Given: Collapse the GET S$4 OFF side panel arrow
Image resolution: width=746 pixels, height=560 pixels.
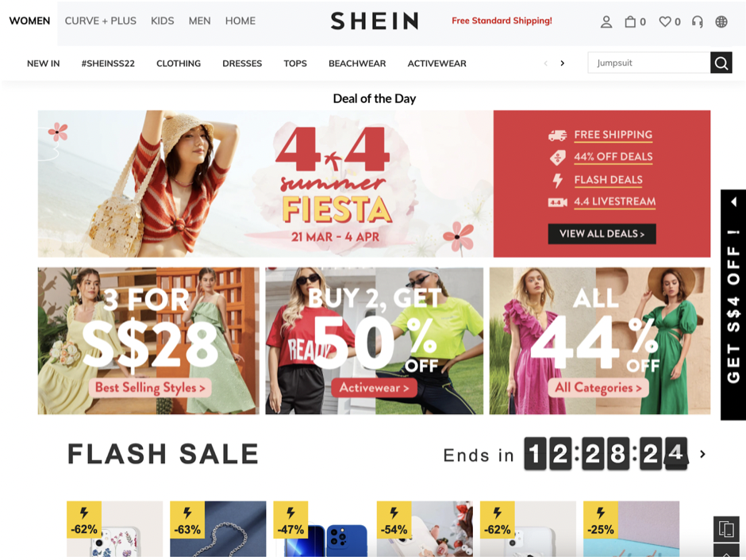Looking at the screenshot, I should 733,202.
